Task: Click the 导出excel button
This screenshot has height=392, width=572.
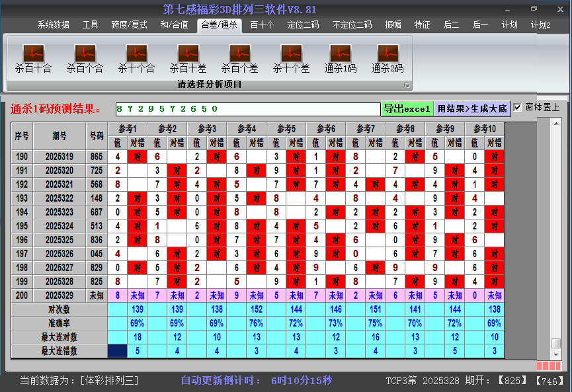Action: tap(407, 108)
